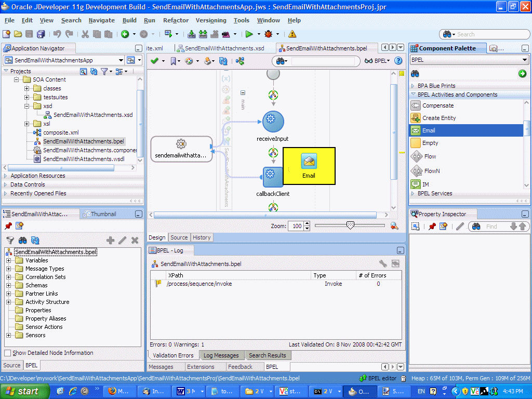Expand the Application Resources section
The height and width of the screenshot is (399, 532).
pyautogui.click(x=5, y=176)
